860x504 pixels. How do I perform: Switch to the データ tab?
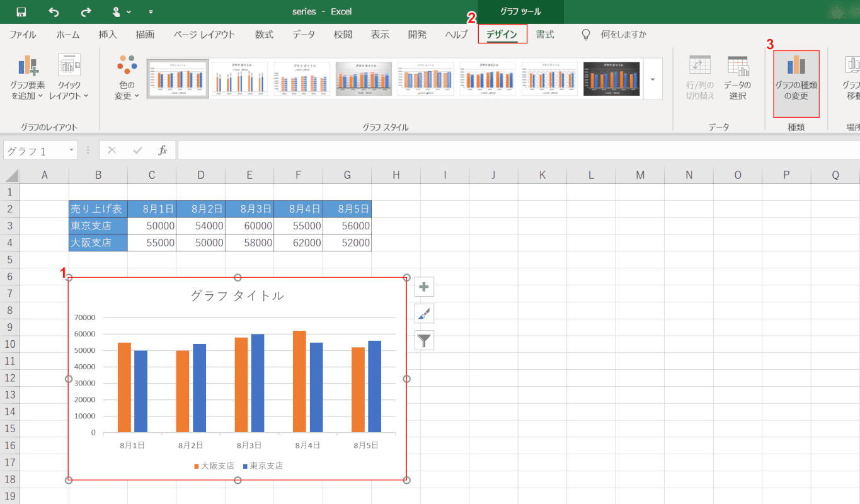(x=304, y=35)
